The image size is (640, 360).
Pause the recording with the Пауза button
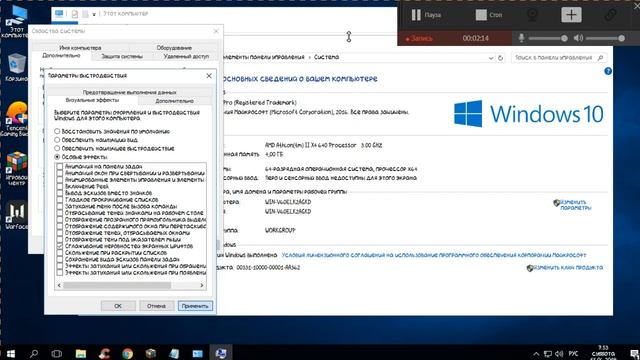[x=426, y=15]
